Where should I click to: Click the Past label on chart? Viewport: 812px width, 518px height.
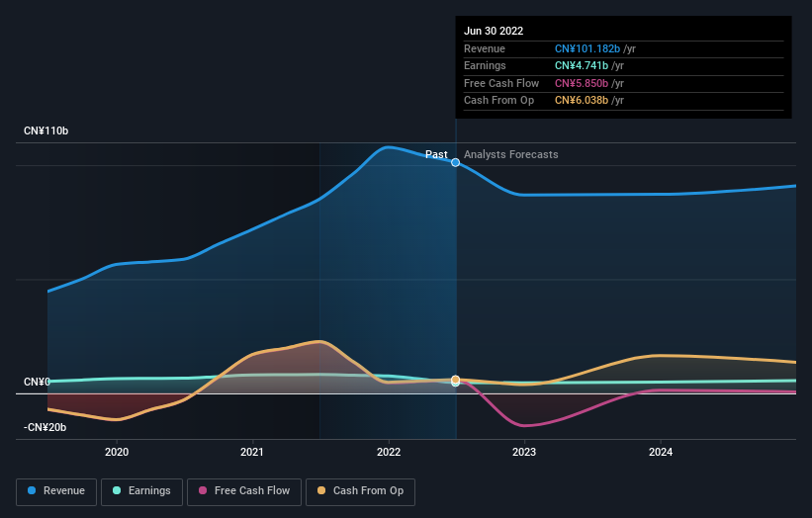click(x=436, y=154)
